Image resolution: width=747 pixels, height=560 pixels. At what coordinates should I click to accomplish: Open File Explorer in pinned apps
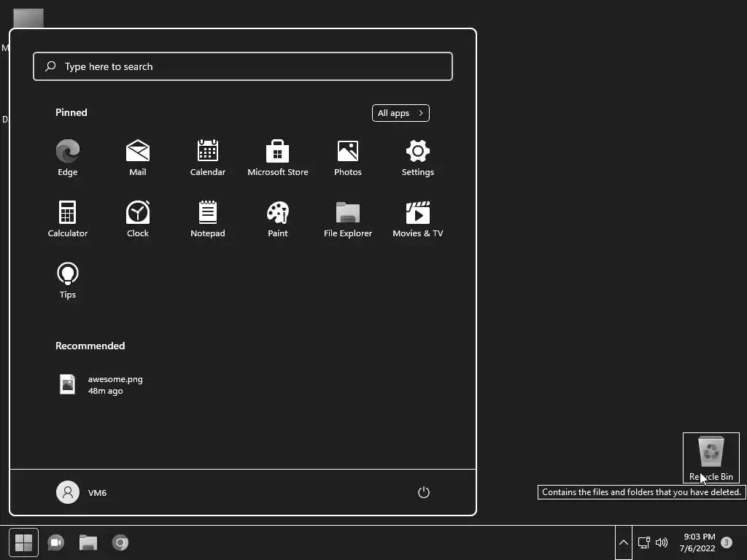coord(348,219)
